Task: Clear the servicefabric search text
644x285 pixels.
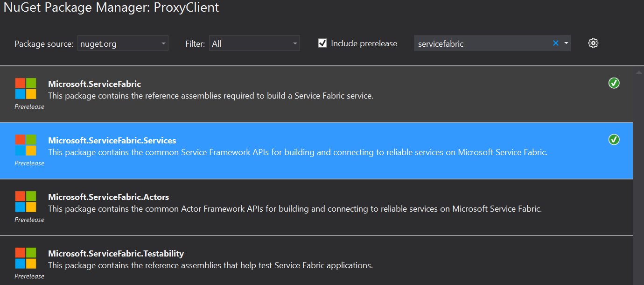Action: [x=555, y=43]
